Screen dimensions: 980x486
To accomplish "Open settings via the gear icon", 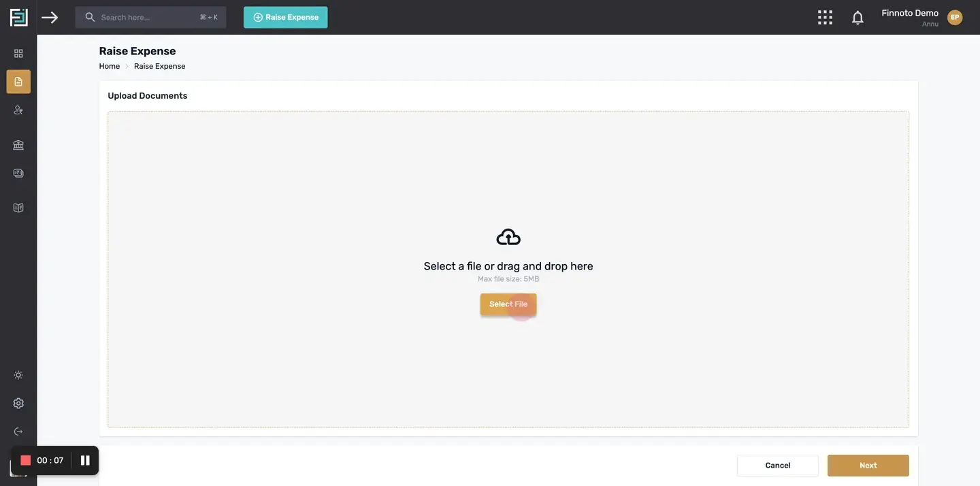I will pos(18,404).
